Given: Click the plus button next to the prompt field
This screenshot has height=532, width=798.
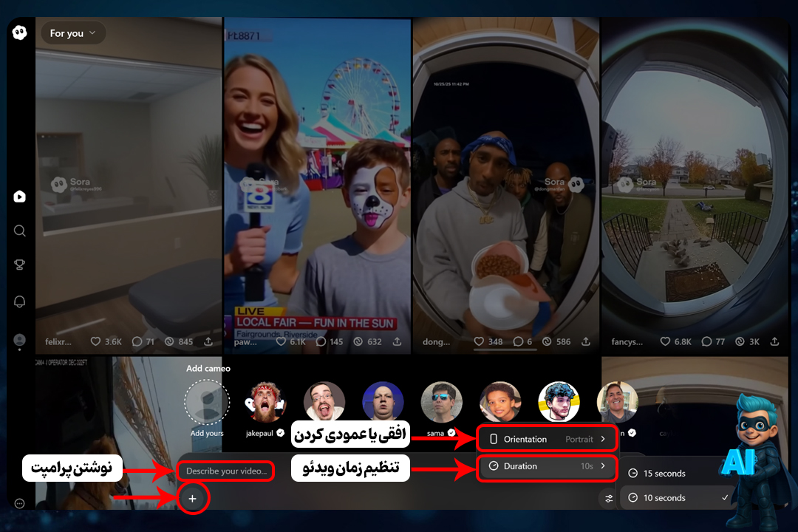Looking at the screenshot, I should (192, 498).
